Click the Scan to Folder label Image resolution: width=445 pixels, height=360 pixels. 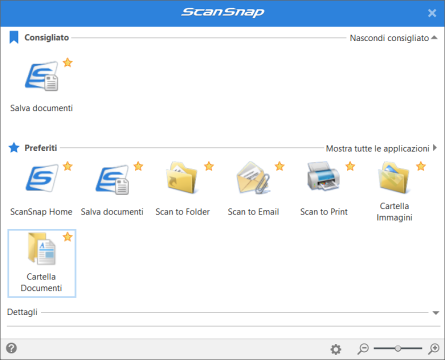[183, 212]
